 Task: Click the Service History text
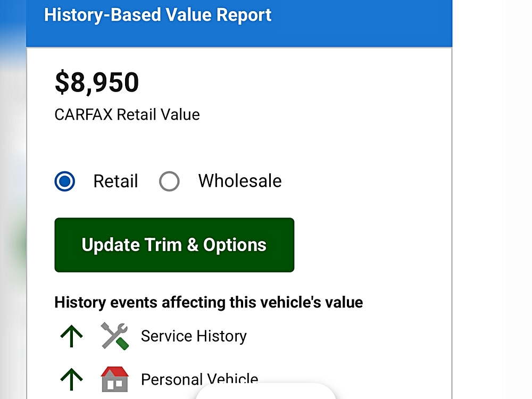click(x=194, y=336)
